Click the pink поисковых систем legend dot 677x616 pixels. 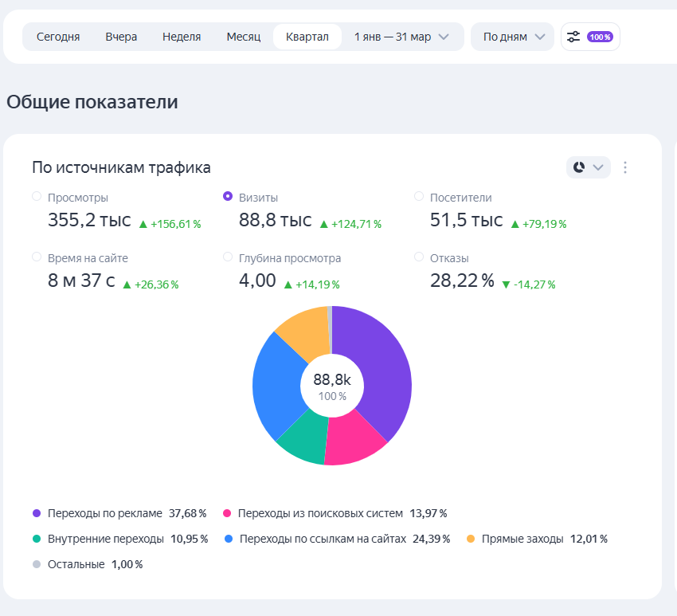click(x=227, y=513)
